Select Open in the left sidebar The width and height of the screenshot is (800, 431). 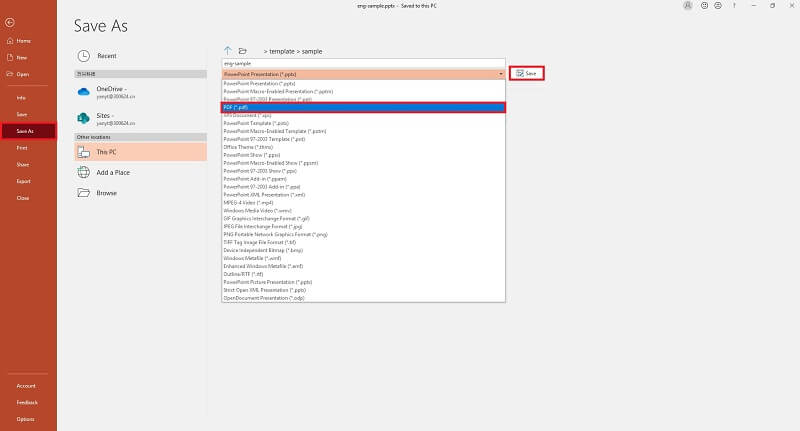pyautogui.click(x=22, y=74)
